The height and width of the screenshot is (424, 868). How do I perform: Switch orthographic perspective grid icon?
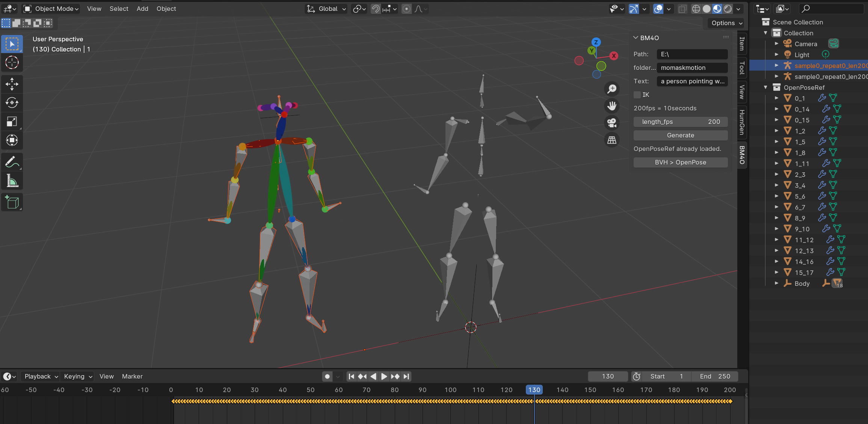(x=612, y=140)
